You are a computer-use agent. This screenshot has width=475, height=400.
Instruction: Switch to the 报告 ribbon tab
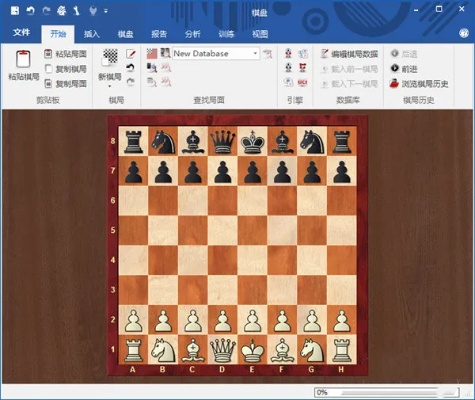tap(159, 34)
